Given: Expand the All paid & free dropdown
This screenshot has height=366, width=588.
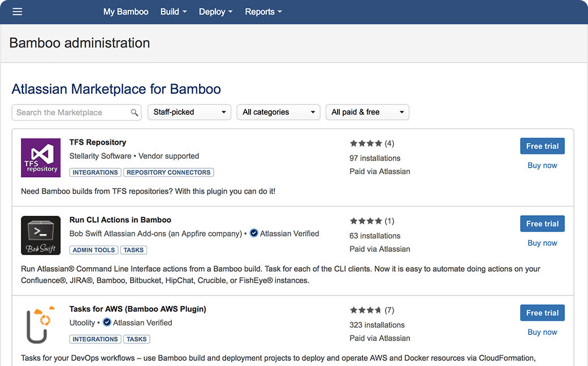Looking at the screenshot, I should tap(367, 112).
